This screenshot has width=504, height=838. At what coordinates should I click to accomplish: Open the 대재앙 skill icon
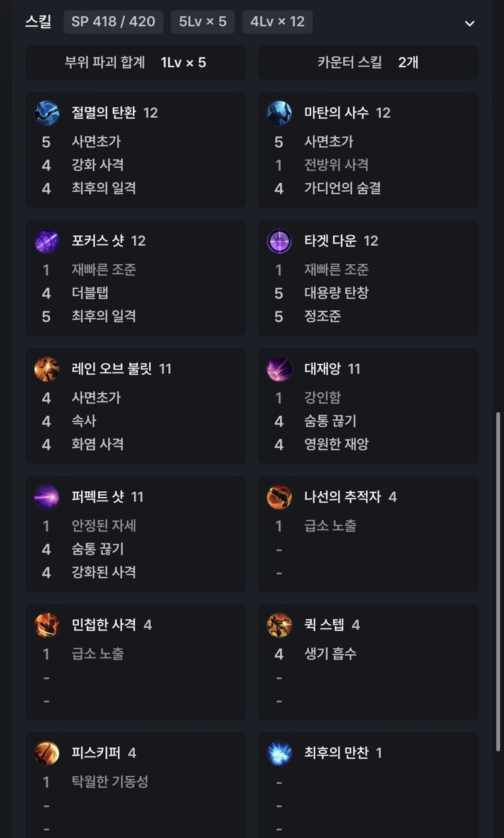(x=279, y=370)
